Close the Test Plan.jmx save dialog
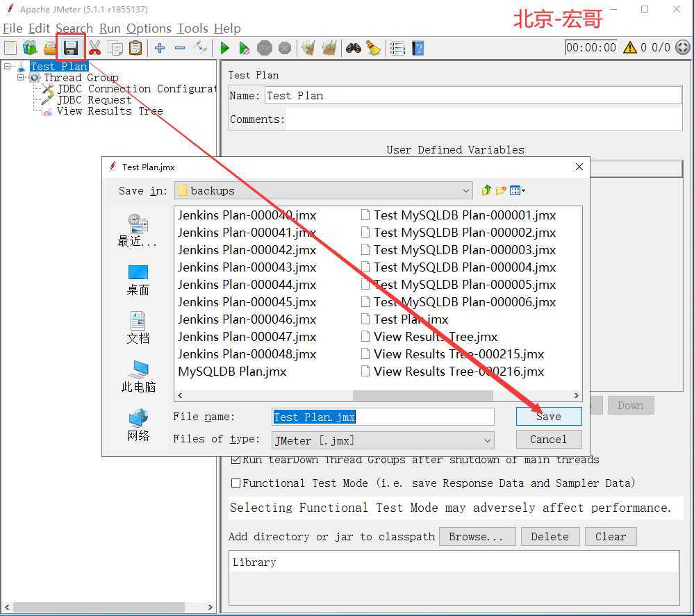694x616 pixels. point(579,167)
